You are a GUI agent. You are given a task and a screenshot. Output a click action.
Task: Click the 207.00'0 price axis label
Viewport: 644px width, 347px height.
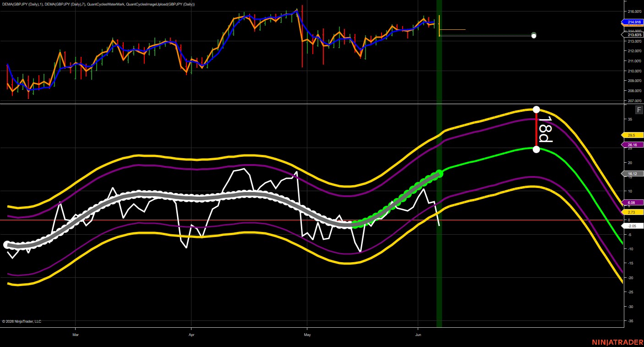(x=634, y=101)
